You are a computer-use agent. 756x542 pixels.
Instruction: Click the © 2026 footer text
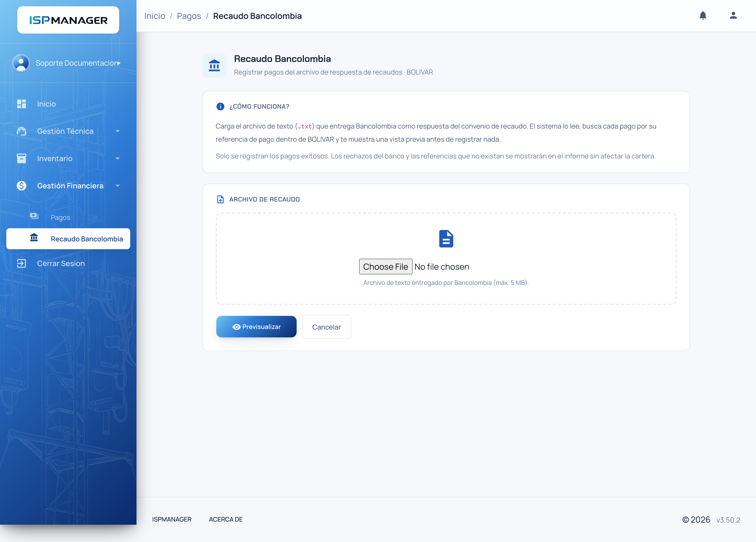(x=696, y=520)
